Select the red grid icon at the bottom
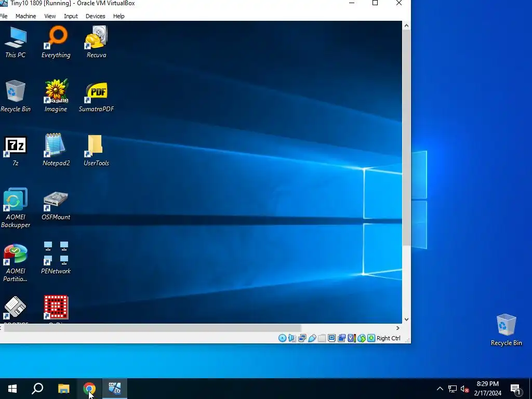Screen dimensions: 532x399 tap(56, 308)
